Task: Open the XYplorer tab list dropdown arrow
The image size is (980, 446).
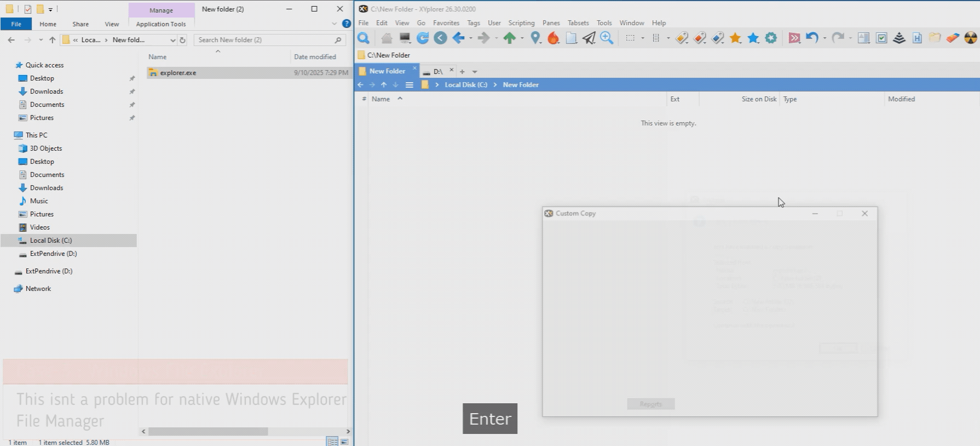Action: click(475, 72)
